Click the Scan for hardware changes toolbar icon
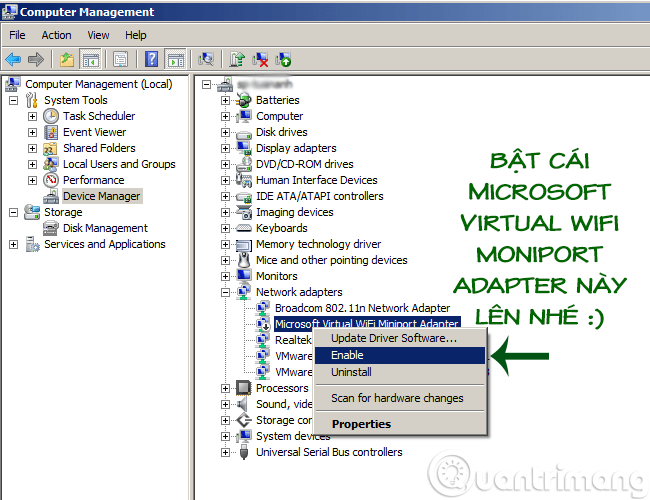Image resolution: width=650 pixels, height=500 pixels. (206, 60)
